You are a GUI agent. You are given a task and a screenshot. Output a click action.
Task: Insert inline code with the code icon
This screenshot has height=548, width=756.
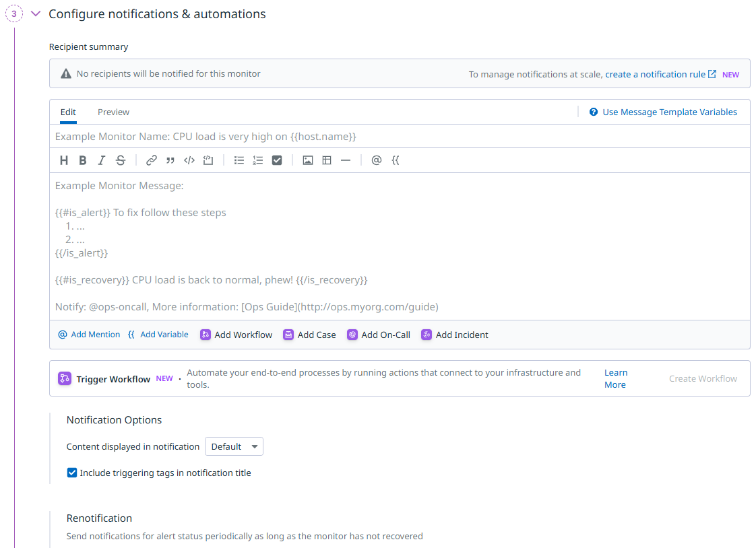(189, 160)
